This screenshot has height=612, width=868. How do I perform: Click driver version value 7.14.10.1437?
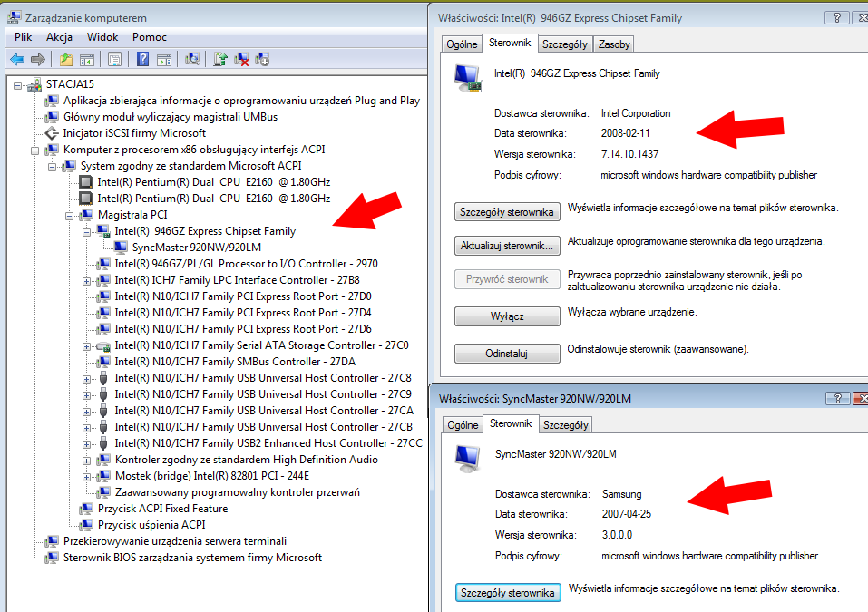pyautogui.click(x=630, y=154)
